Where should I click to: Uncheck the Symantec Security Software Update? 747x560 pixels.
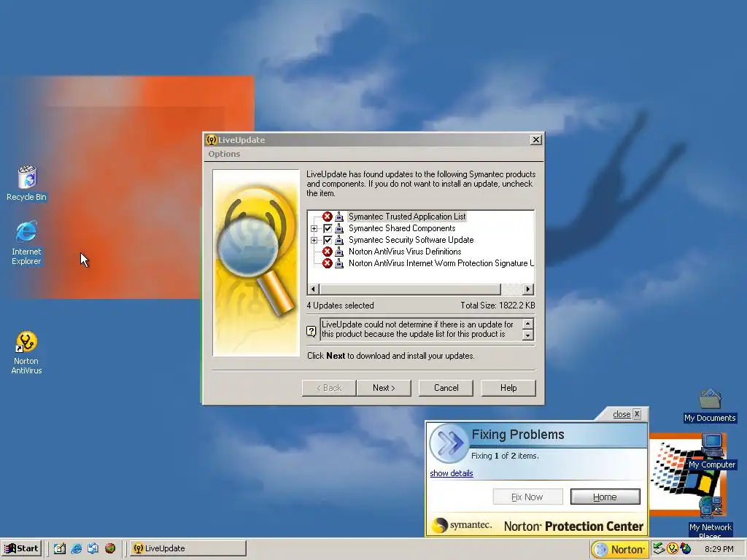click(x=328, y=240)
